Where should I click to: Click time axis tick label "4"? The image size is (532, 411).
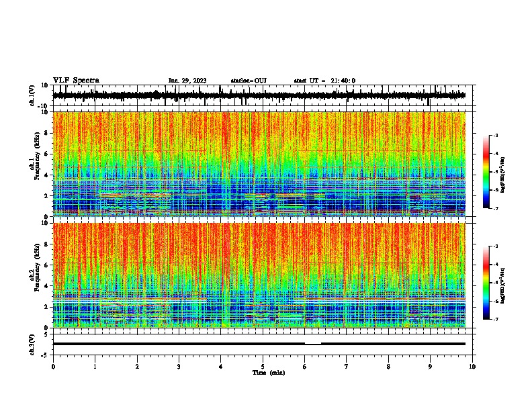tap(221, 367)
